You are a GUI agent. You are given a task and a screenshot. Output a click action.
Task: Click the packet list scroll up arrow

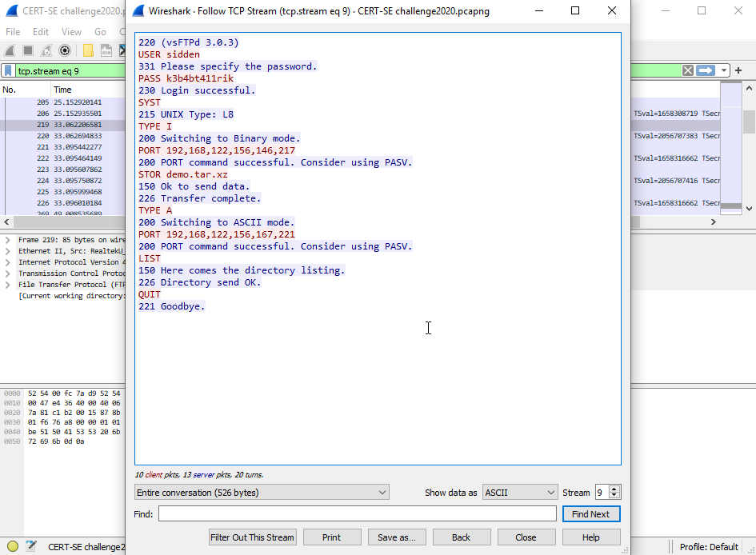click(749, 88)
